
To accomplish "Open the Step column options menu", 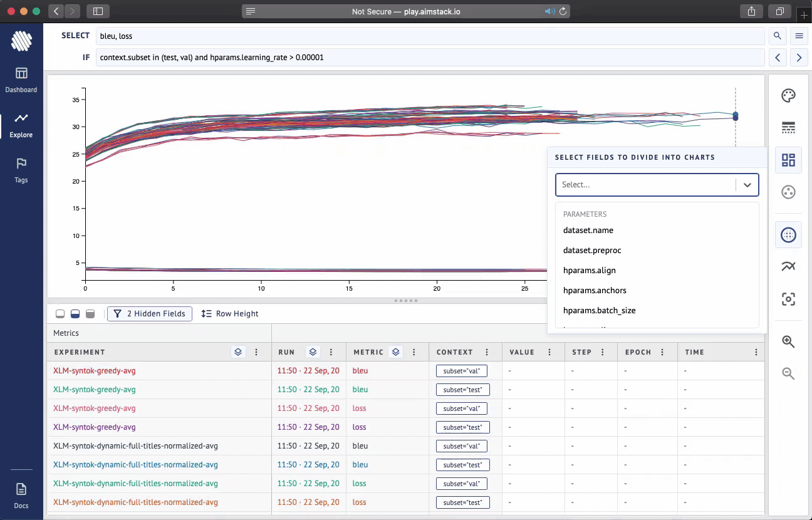I will coord(602,352).
